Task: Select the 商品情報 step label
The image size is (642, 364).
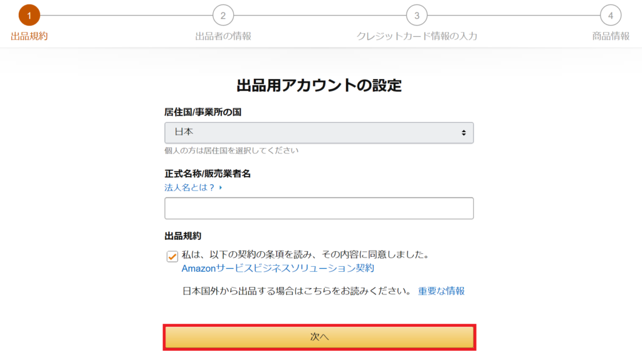Action: tap(611, 36)
